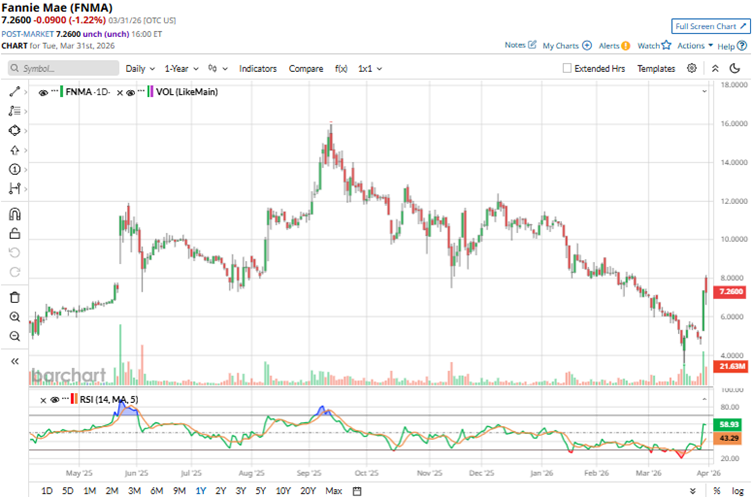Open the 1-Year period dropdown
Viewport: 752px width, 497px height.
182,69
